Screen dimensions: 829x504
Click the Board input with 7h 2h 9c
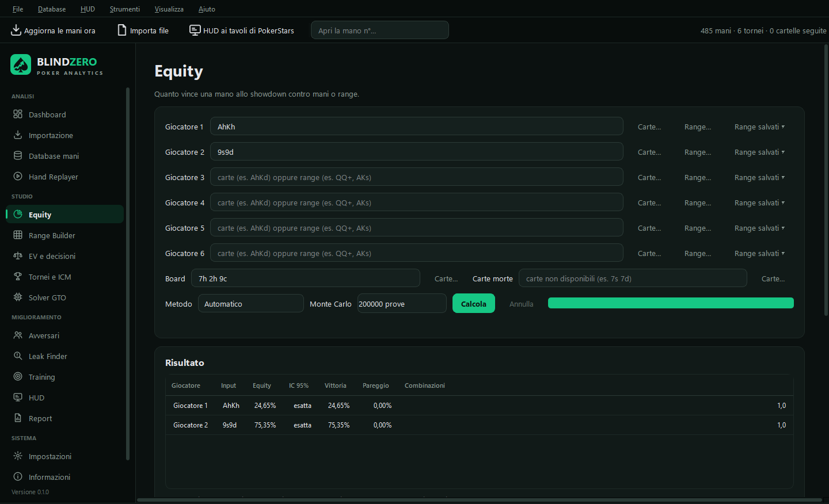(x=306, y=278)
